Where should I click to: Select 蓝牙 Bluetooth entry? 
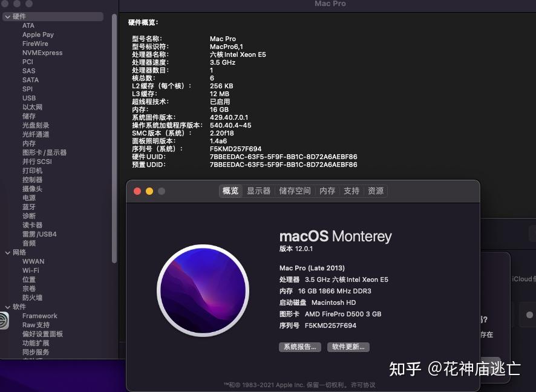tap(29, 207)
